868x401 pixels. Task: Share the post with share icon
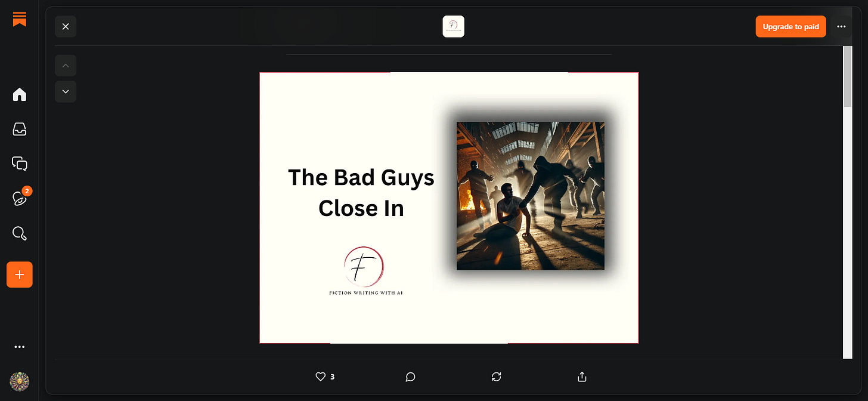(x=582, y=377)
